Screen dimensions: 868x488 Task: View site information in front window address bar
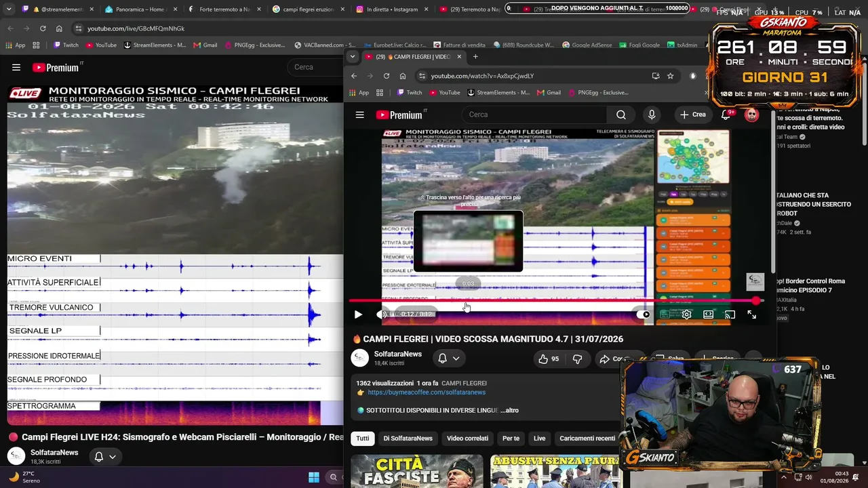tap(422, 76)
